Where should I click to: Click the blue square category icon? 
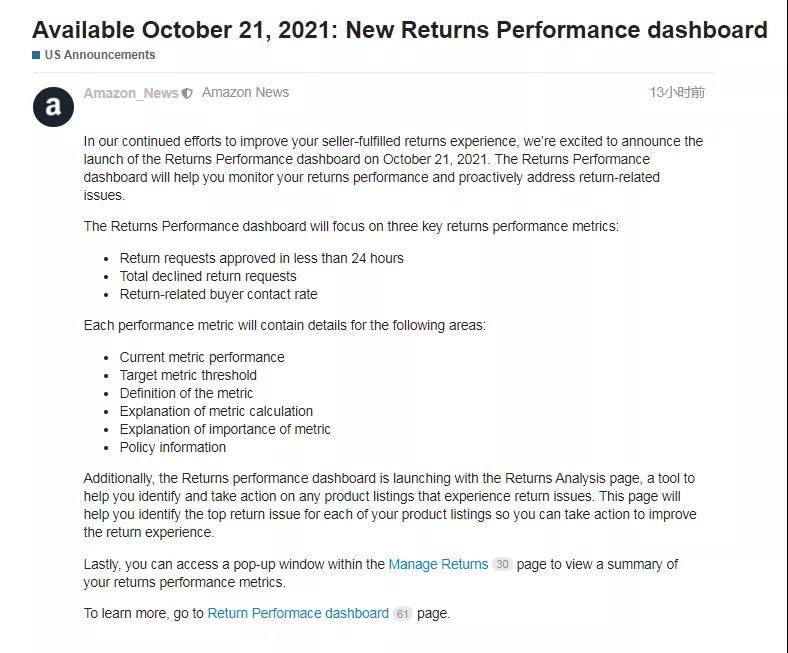tap(36, 55)
